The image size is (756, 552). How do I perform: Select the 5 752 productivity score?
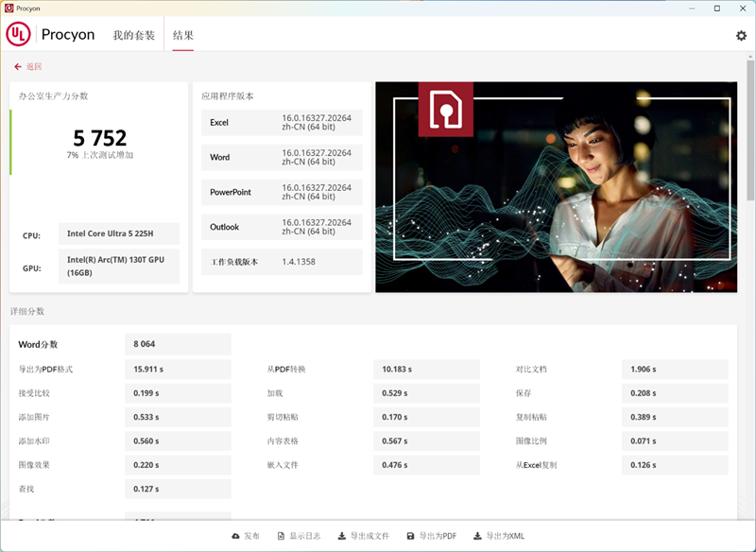point(99,138)
